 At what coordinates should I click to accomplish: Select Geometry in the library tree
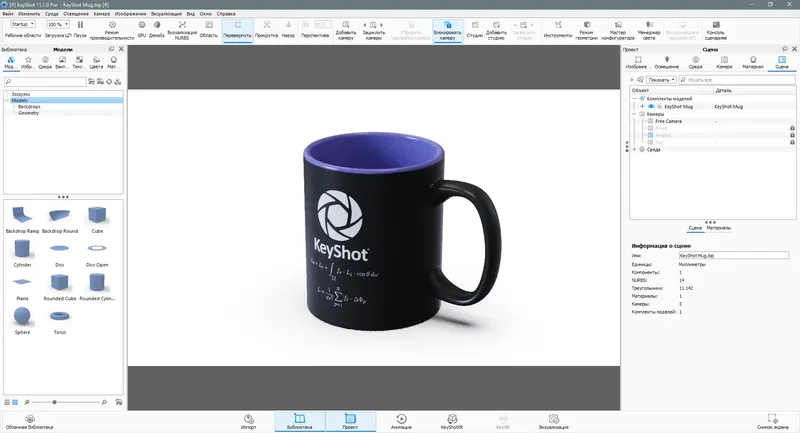pyautogui.click(x=29, y=113)
